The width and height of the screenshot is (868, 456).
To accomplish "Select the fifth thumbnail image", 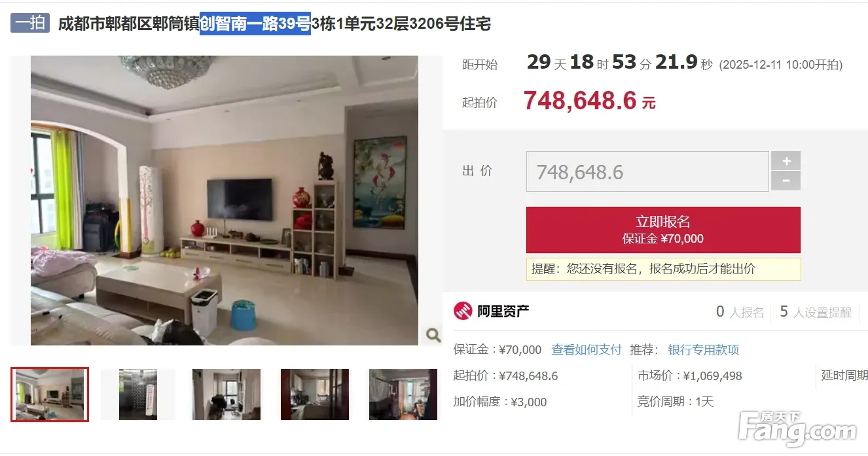I will tap(403, 395).
